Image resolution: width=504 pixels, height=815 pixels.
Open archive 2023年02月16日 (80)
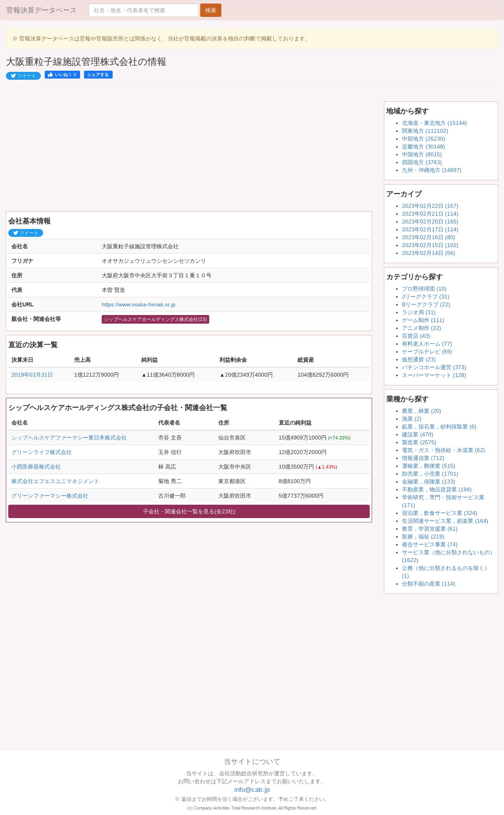click(x=428, y=237)
